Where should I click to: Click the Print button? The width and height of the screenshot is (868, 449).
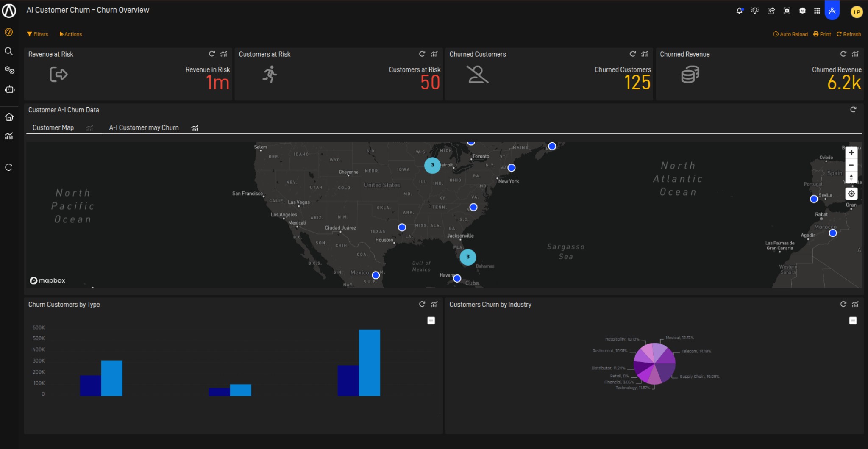(822, 34)
